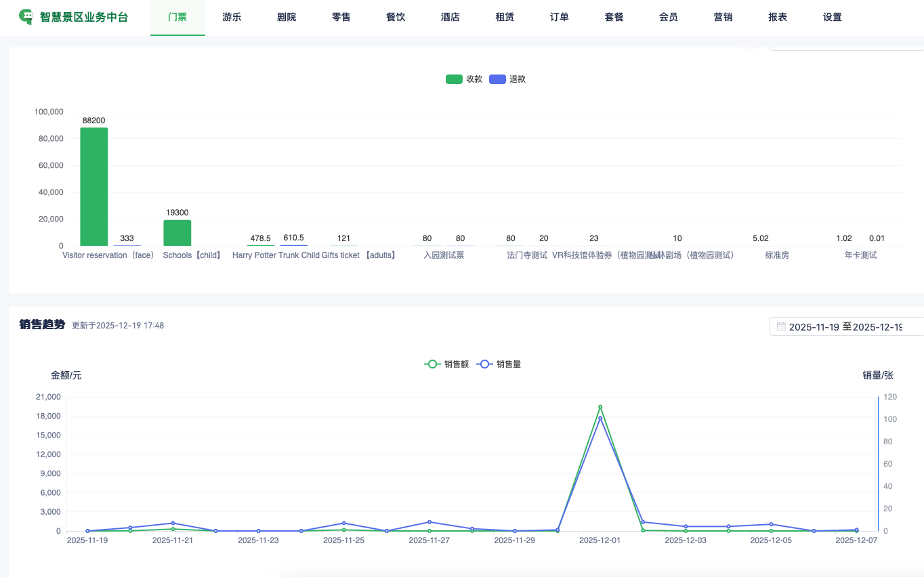
Task: Click the 2025-12-01 sales peak data point
Action: coord(600,407)
